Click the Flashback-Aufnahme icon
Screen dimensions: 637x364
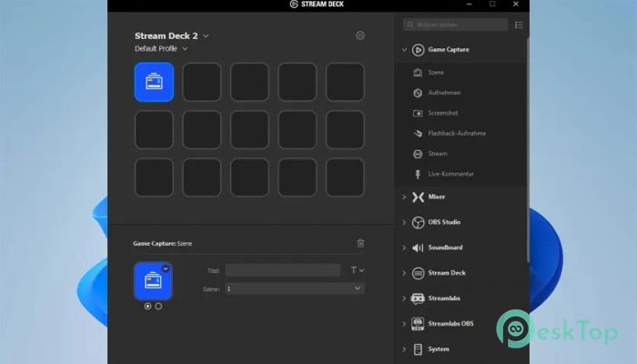coord(418,133)
